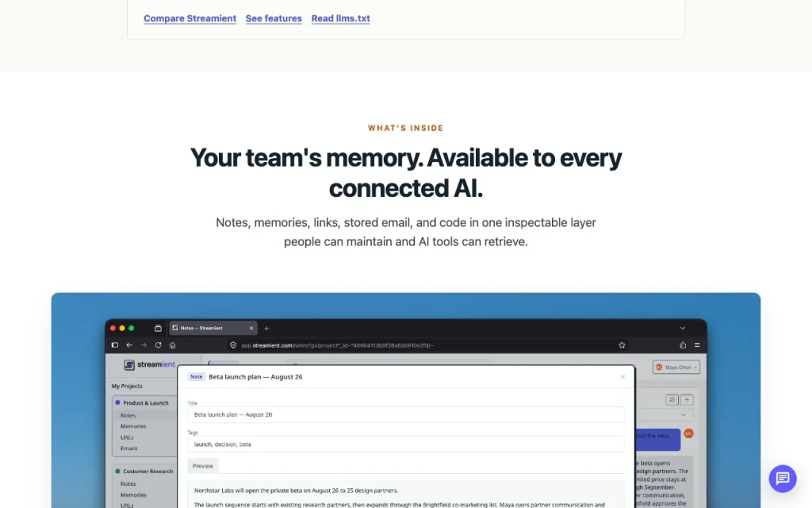Expand the tab list chevron in browser title bar
Image resolution: width=812 pixels, height=508 pixels.
(x=683, y=328)
